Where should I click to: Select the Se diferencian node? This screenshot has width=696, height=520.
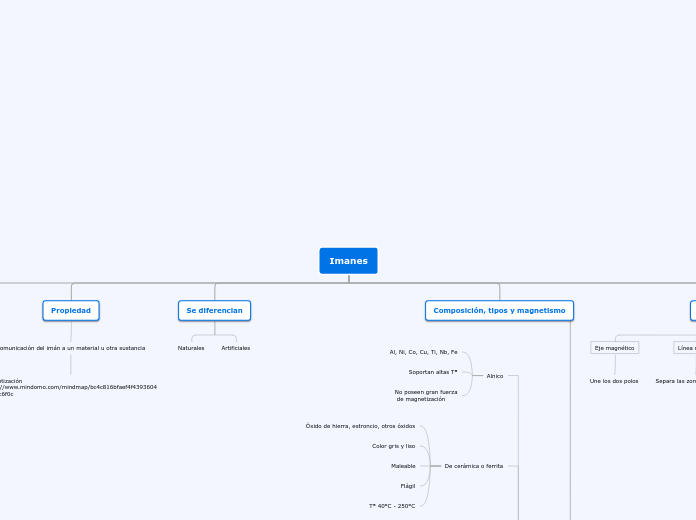214,311
